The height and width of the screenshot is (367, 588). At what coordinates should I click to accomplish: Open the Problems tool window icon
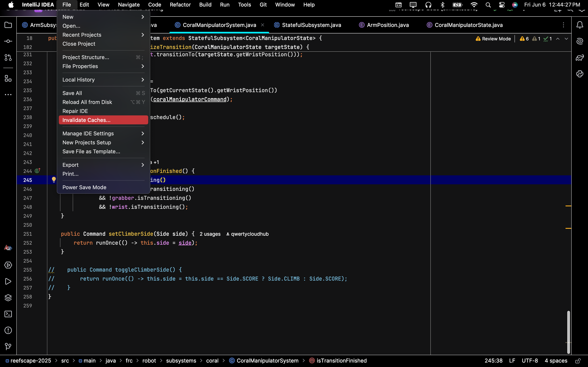pyautogui.click(x=8, y=330)
